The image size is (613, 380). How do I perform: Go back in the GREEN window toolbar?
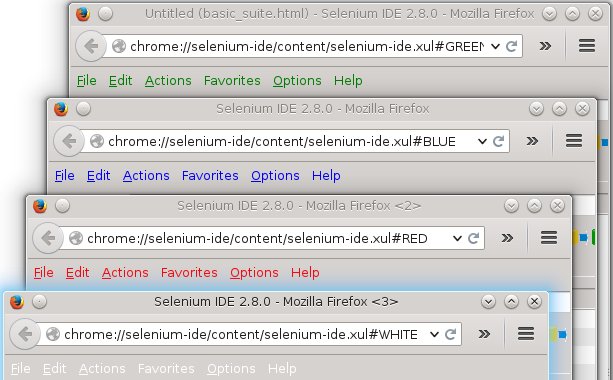click(91, 46)
